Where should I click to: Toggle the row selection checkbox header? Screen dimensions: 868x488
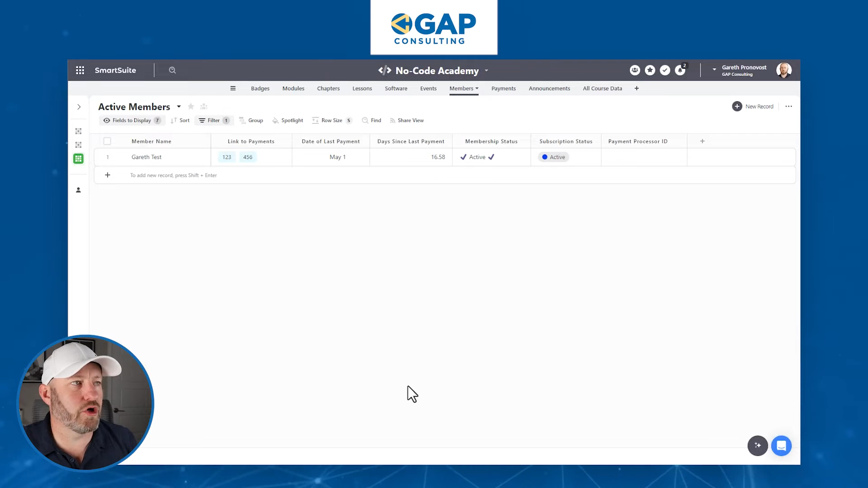[x=107, y=141]
